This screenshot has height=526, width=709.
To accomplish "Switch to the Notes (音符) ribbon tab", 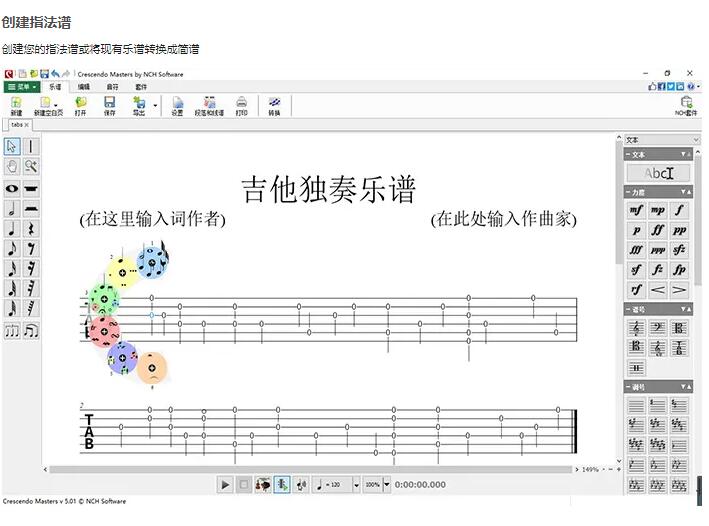I will pos(113,87).
